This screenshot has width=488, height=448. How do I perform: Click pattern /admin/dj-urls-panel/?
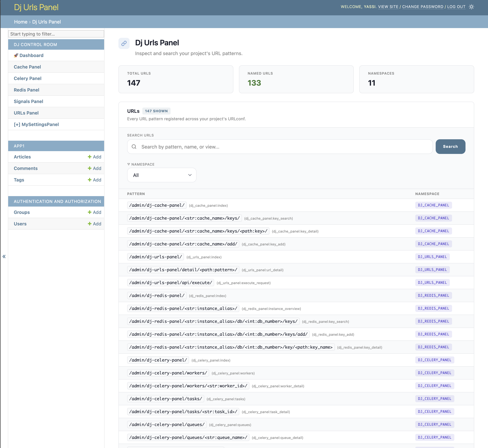(x=156, y=257)
